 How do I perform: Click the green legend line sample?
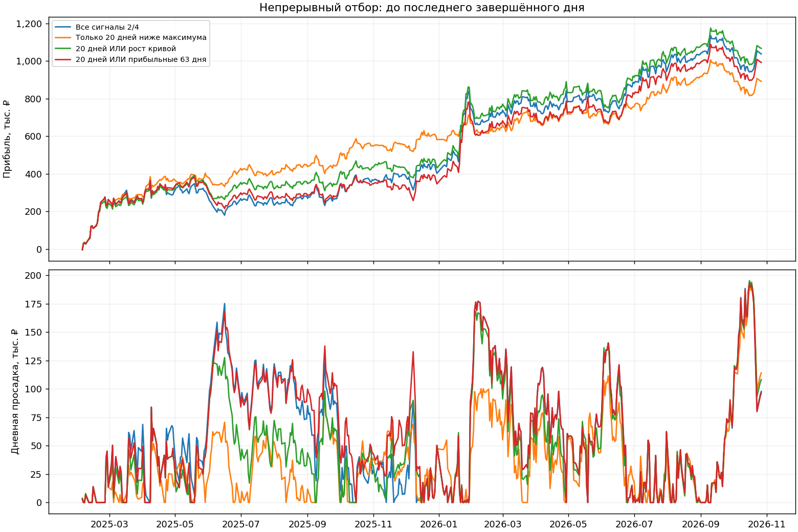[63, 49]
